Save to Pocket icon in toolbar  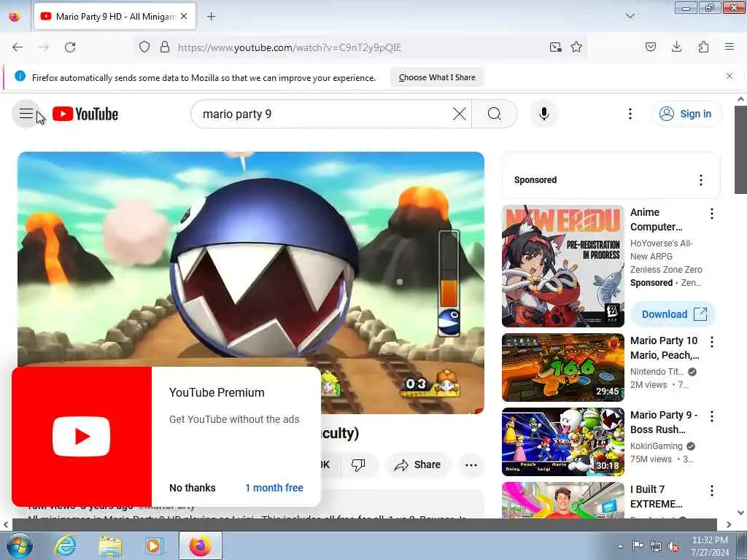650,47
